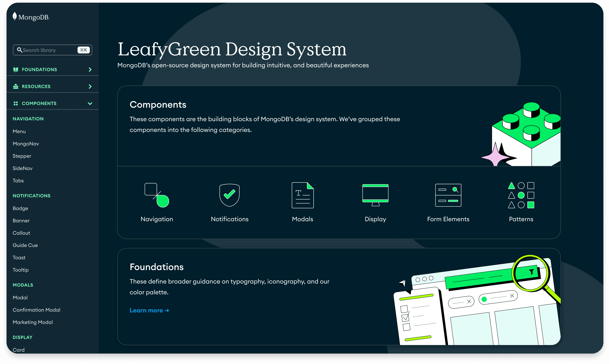The width and height of the screenshot is (610, 364).
Task: Open the Notifications shield checkmark icon
Action: point(229,195)
